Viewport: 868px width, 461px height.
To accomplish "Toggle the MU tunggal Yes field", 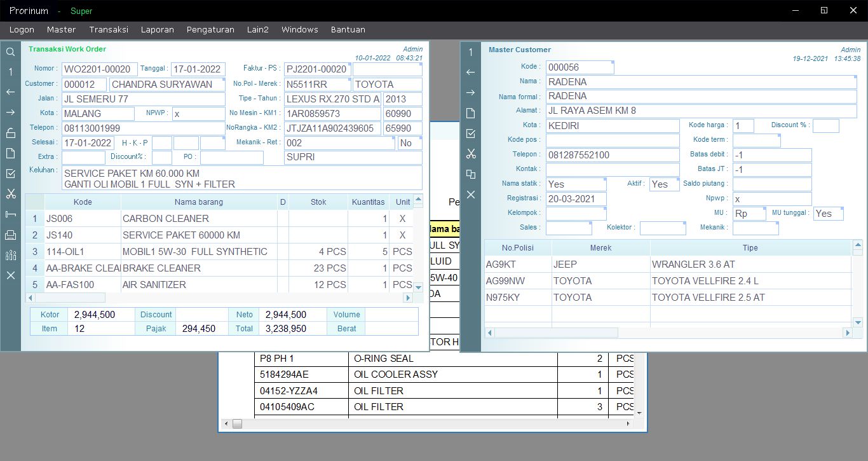I will tap(828, 214).
